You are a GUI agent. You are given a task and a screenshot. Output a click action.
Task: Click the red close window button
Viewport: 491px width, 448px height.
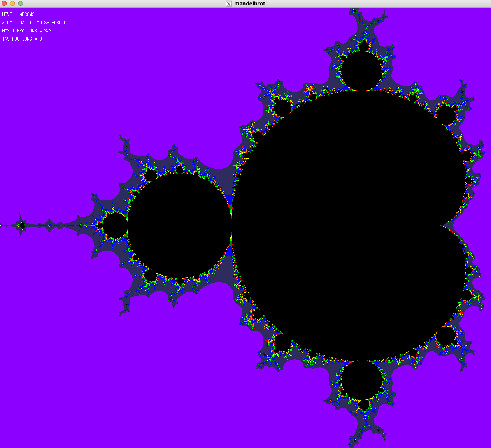click(4, 3)
